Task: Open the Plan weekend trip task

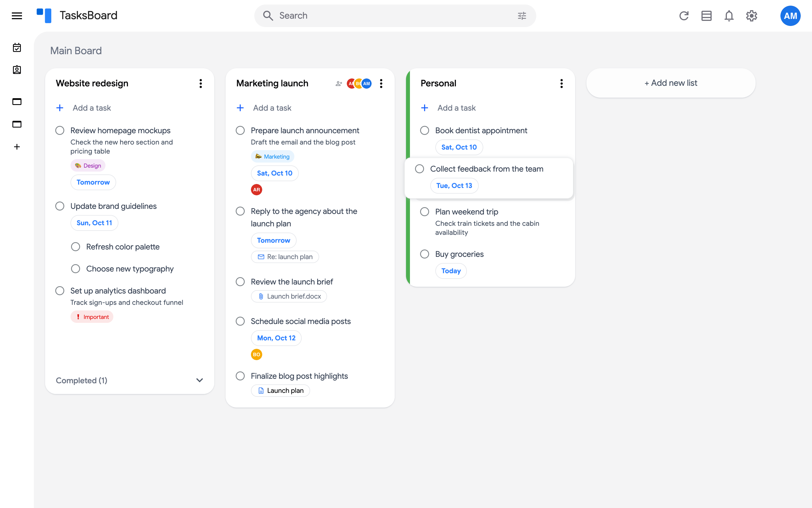Action: [x=466, y=212]
